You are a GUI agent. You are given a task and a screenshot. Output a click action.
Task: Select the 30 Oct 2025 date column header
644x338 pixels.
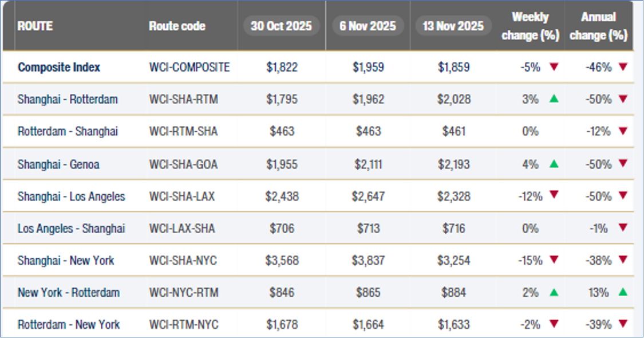(281, 26)
